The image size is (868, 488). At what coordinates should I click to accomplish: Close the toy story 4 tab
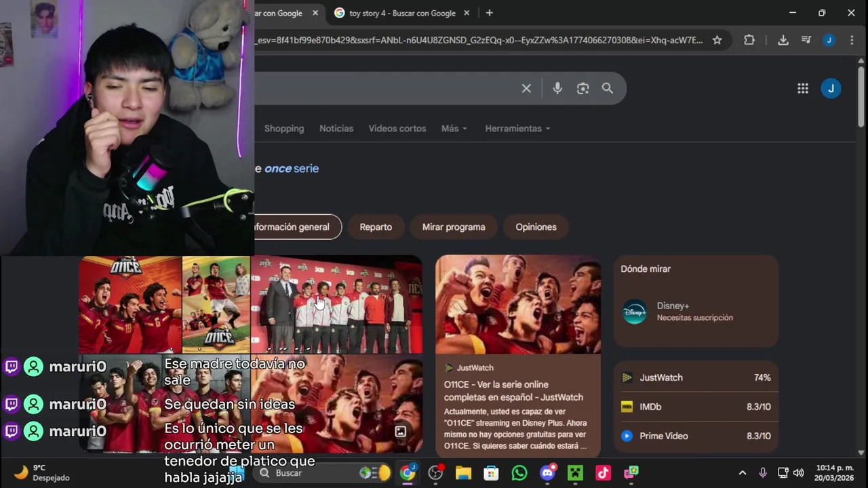tap(467, 13)
